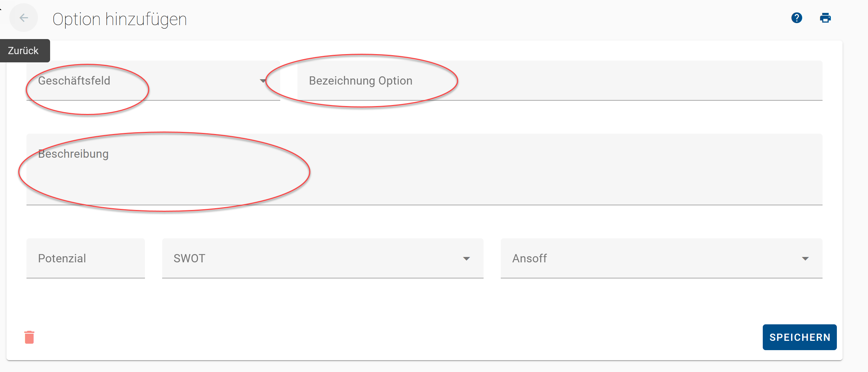This screenshot has width=868, height=372.
Task: Expand the Ansoff dropdown arrow
Action: tap(805, 259)
